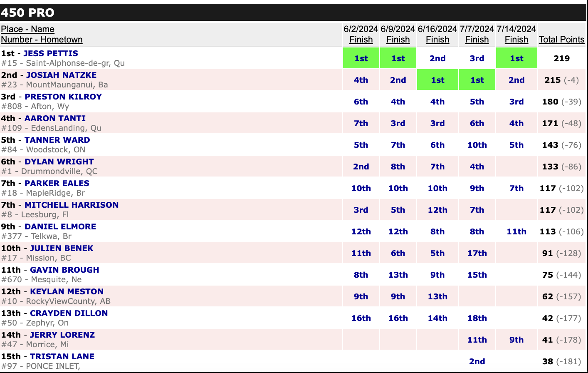This screenshot has height=373, width=588.
Task: Click the Josiah Natzke name link
Action: click(x=61, y=75)
